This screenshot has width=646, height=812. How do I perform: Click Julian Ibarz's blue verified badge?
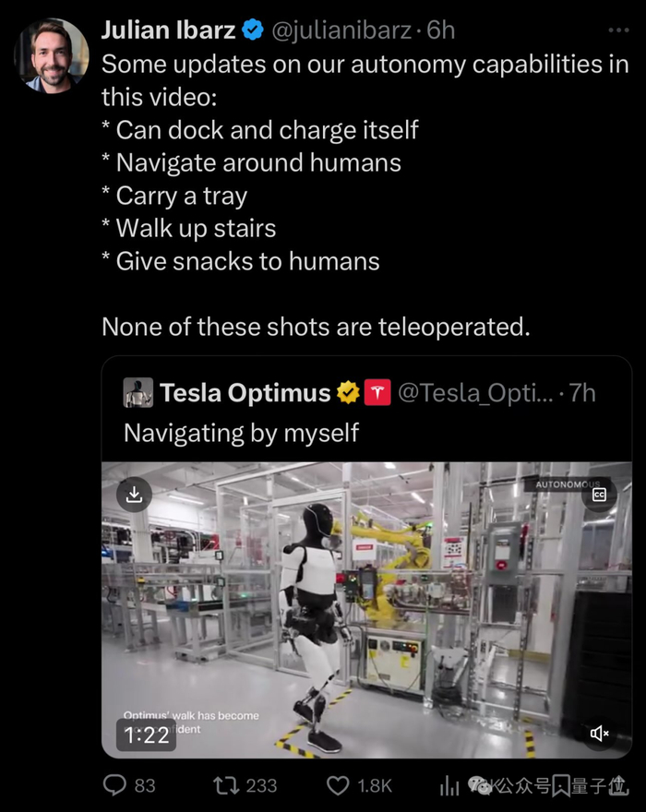(253, 30)
